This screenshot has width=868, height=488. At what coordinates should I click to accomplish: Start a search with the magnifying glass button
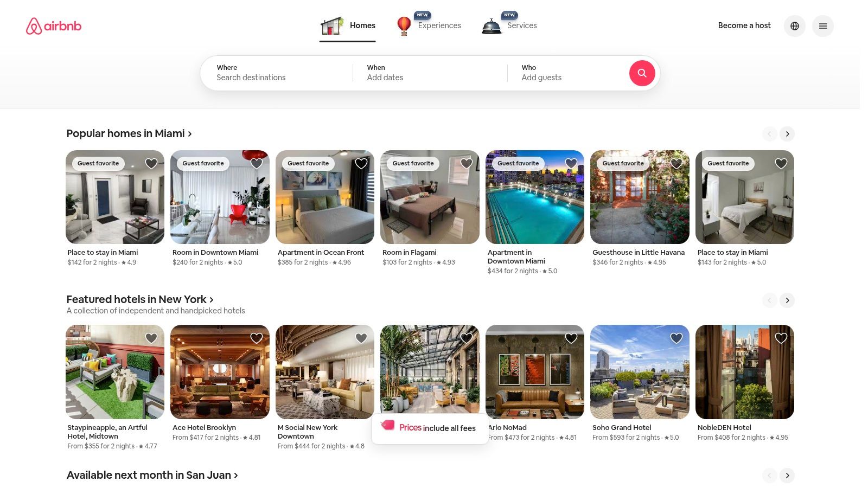tap(642, 73)
